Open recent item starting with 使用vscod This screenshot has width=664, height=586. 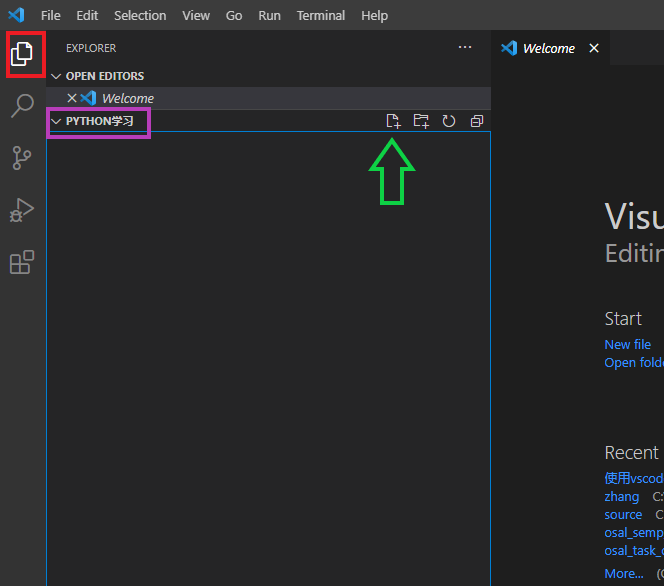(634, 478)
